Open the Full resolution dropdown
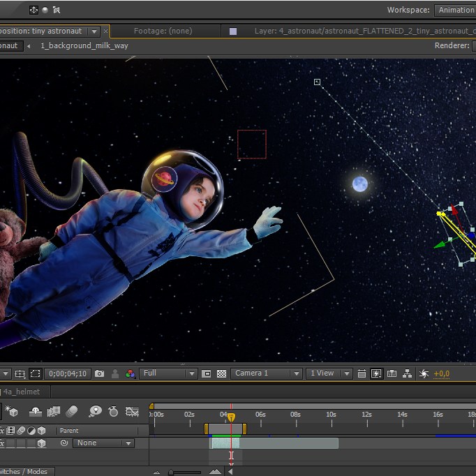This screenshot has height=476, width=476. tap(168, 374)
